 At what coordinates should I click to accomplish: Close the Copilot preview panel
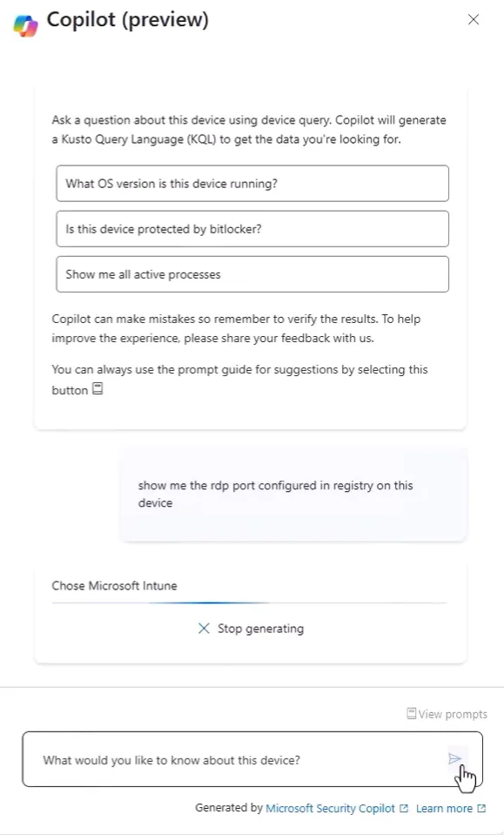click(x=474, y=20)
